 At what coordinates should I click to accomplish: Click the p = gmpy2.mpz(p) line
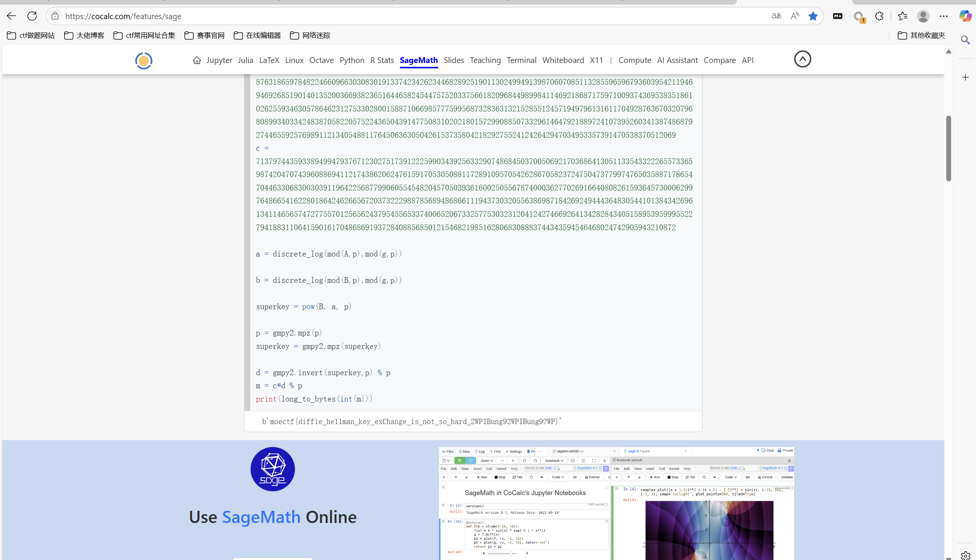tap(289, 333)
